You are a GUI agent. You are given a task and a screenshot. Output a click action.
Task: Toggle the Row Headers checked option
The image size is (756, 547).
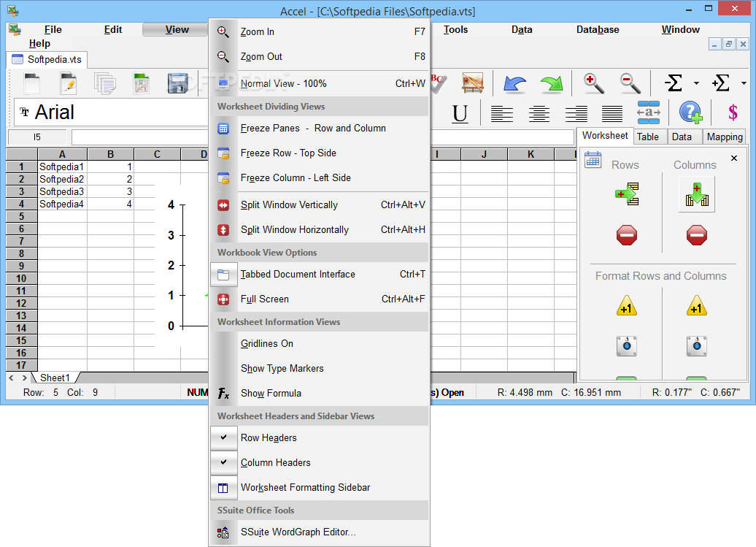[x=319, y=437]
